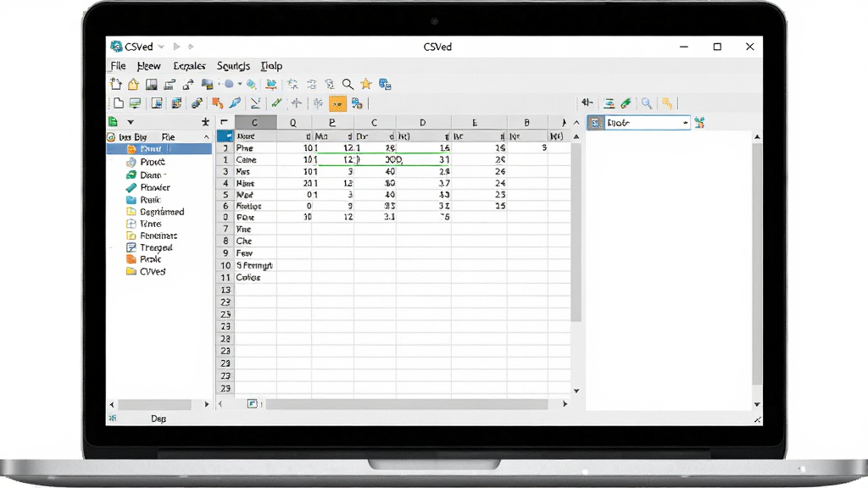Click the star pin icon above the sidebar

205,122
